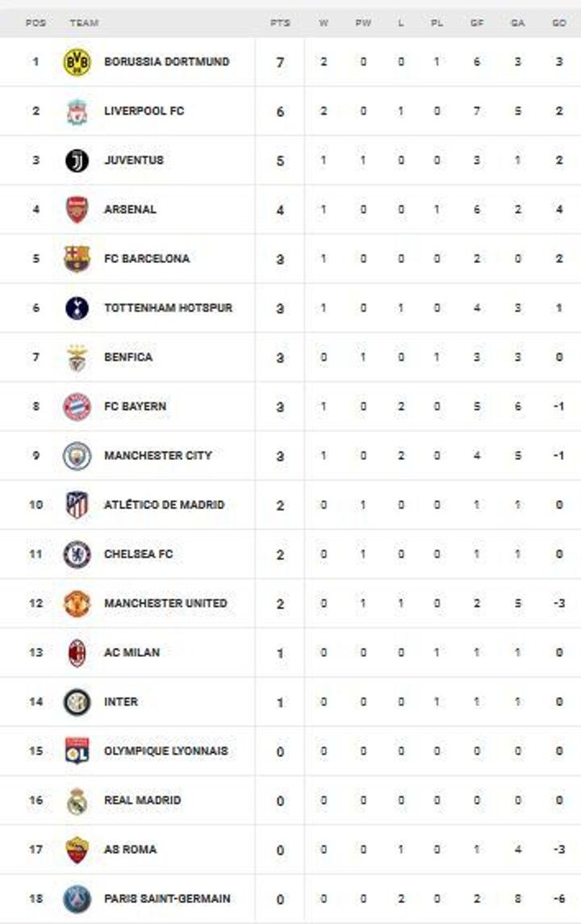Open the Olympique Lyonnais team link
Screen dimensions: 581x924
tap(165, 751)
